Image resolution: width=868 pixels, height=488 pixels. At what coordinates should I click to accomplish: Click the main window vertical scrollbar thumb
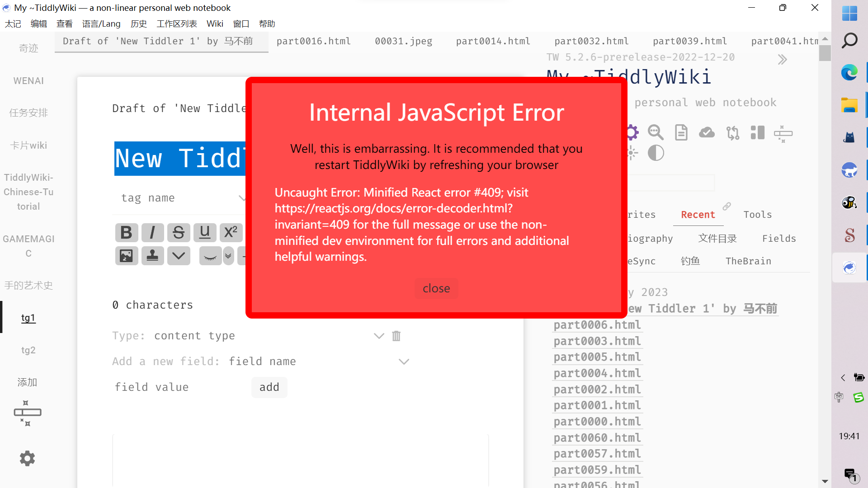[825, 53]
